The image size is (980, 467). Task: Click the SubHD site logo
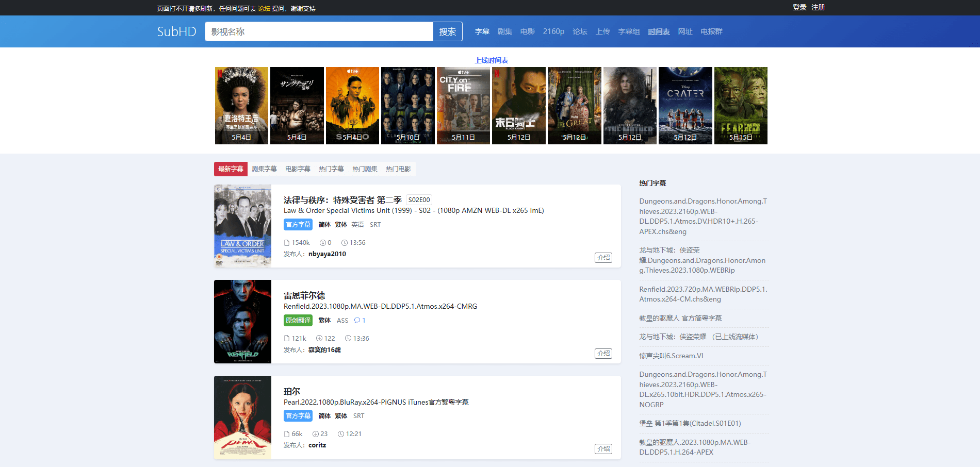pyautogui.click(x=176, y=31)
